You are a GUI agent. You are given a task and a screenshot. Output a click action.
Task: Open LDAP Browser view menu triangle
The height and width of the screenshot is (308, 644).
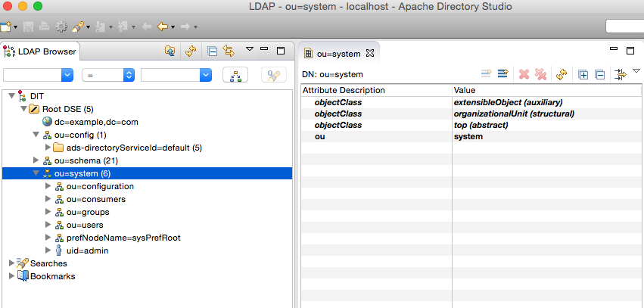click(x=249, y=49)
